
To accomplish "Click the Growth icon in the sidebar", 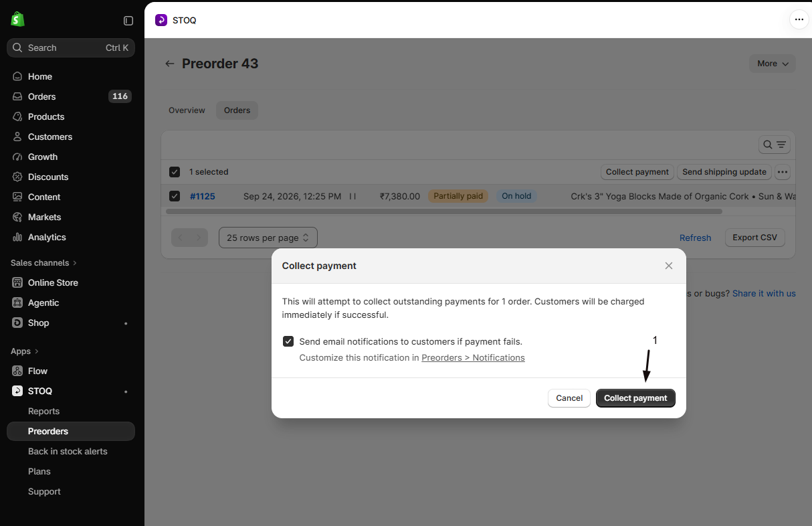I will 17,157.
